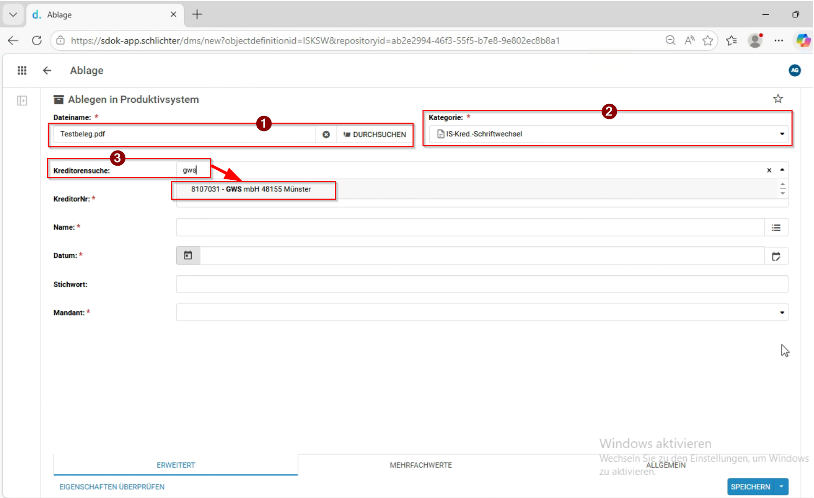Open the user avatar AG
Screen dimensions: 814x498
pyautogui.click(x=794, y=70)
